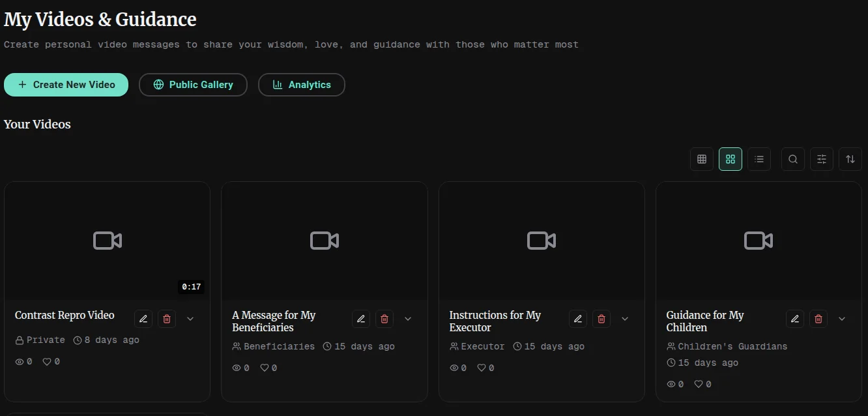Expand Guidance for My Children details
The image size is (868, 416).
(x=842, y=319)
